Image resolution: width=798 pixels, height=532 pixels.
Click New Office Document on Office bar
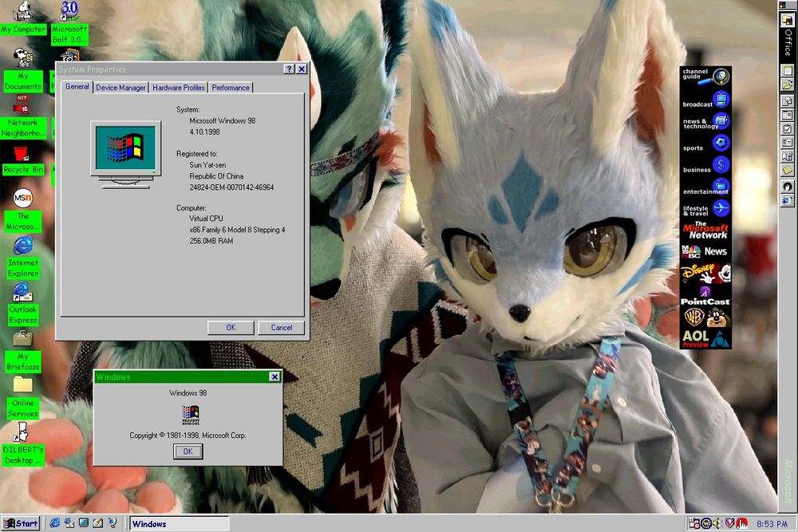pos(788,70)
